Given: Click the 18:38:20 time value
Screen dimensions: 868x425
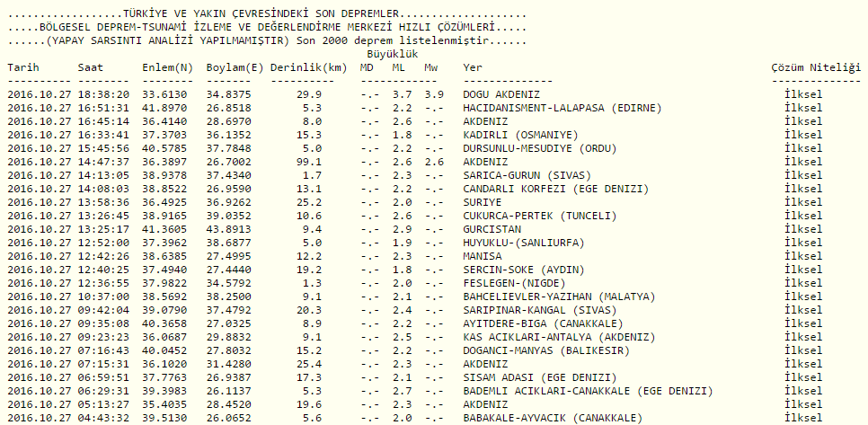Looking at the screenshot, I should pos(103,94).
